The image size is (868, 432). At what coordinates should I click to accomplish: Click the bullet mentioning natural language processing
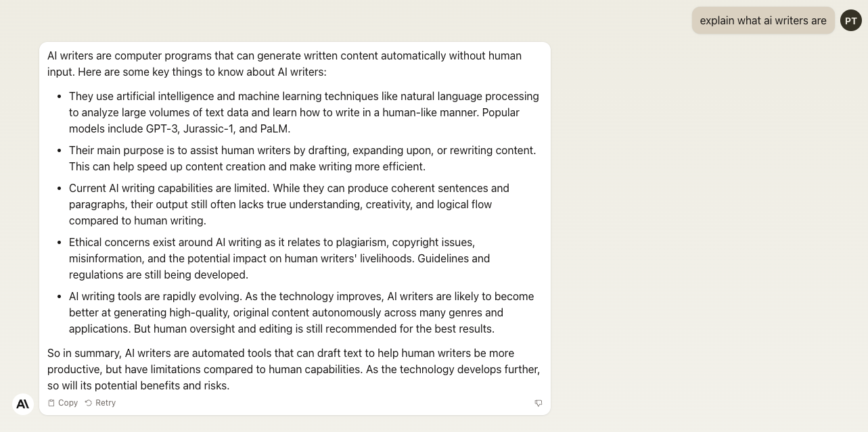pyautogui.click(x=304, y=112)
